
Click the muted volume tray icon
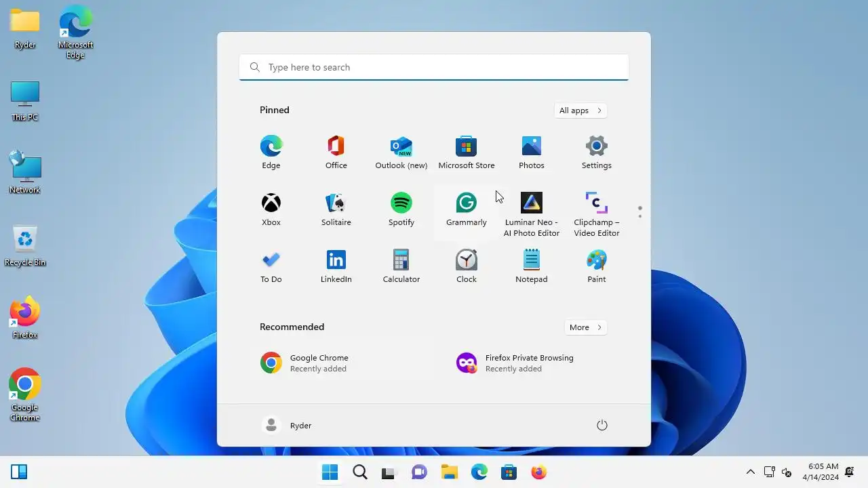(787, 472)
